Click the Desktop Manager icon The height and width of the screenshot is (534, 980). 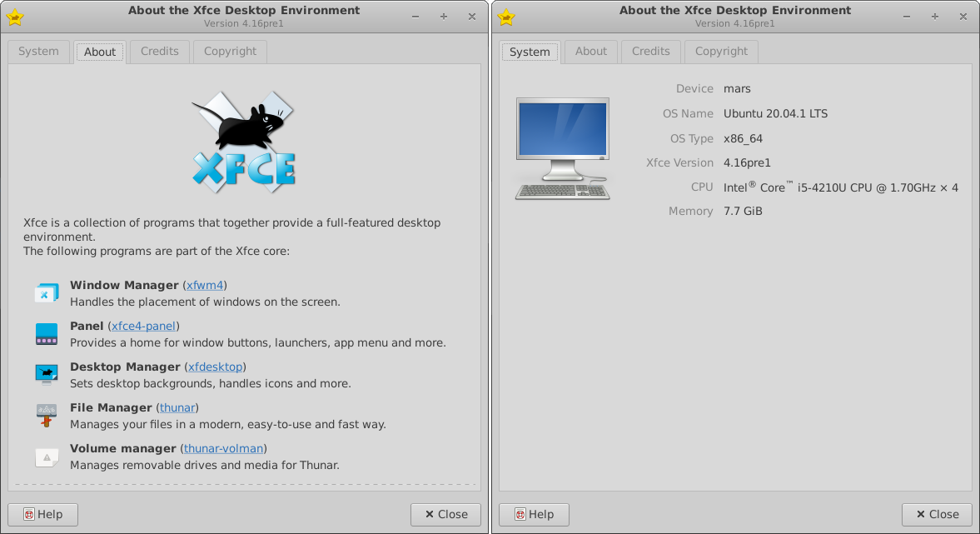(47, 375)
